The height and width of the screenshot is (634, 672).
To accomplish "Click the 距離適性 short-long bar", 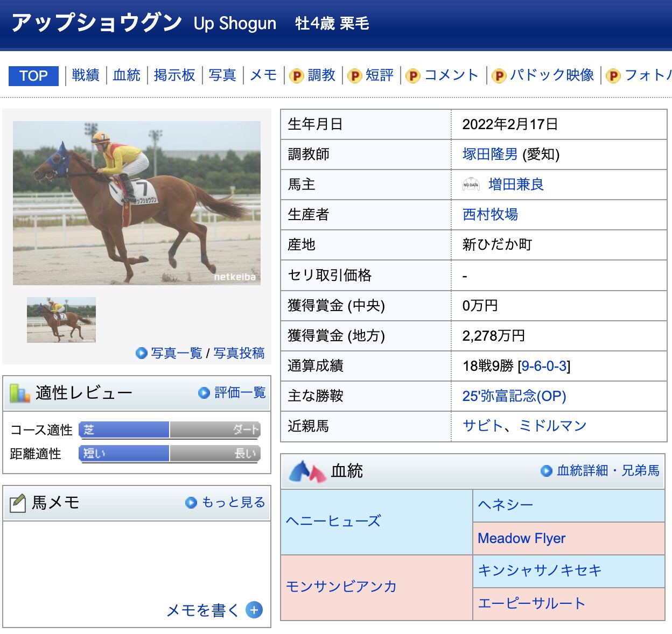I will pyautogui.click(x=170, y=454).
